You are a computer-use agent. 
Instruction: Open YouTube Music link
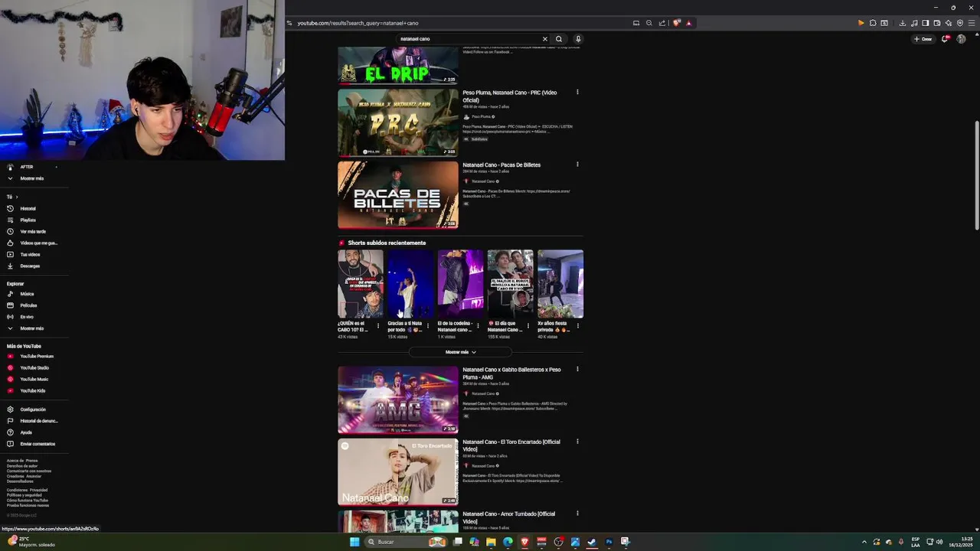pos(34,379)
